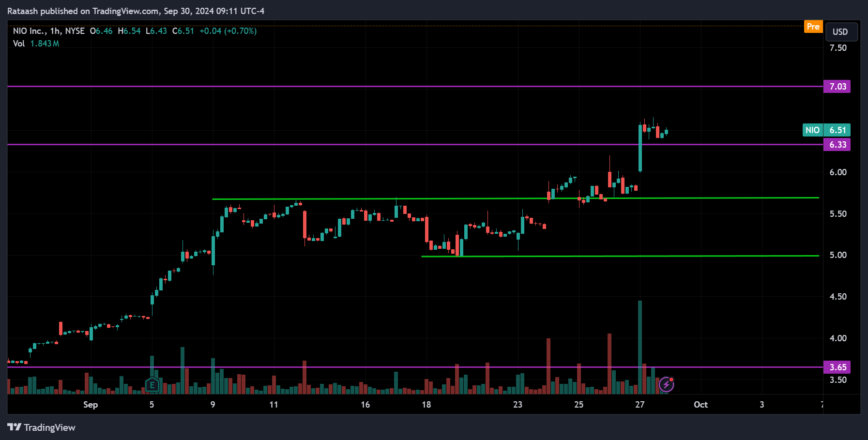
Task: Click the 6.00 price axis label
Action: click(838, 172)
